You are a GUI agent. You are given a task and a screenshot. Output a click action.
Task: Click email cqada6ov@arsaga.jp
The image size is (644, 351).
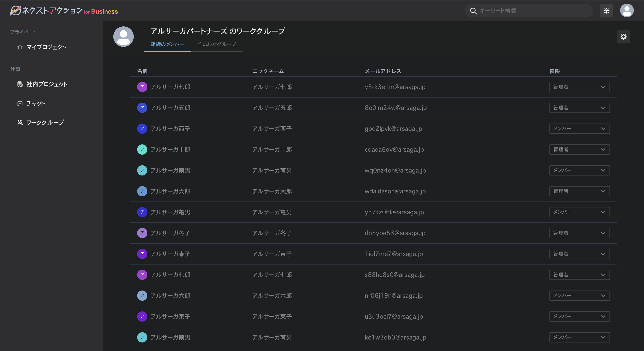(x=394, y=150)
